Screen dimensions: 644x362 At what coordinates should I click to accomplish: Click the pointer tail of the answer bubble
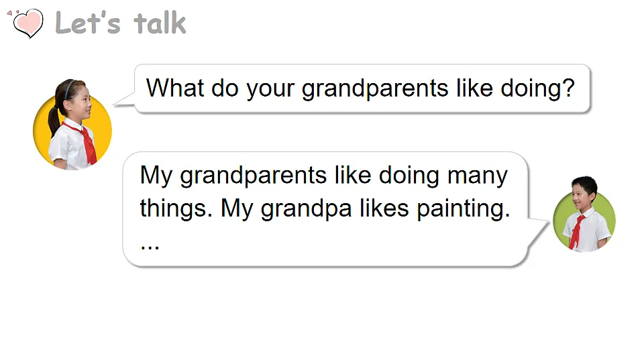[x=537, y=233]
